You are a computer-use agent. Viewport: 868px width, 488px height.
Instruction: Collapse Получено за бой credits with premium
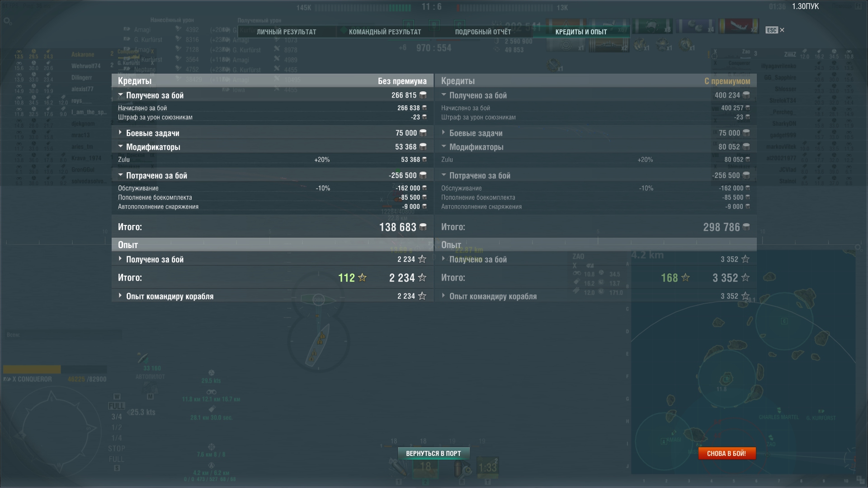click(x=444, y=95)
